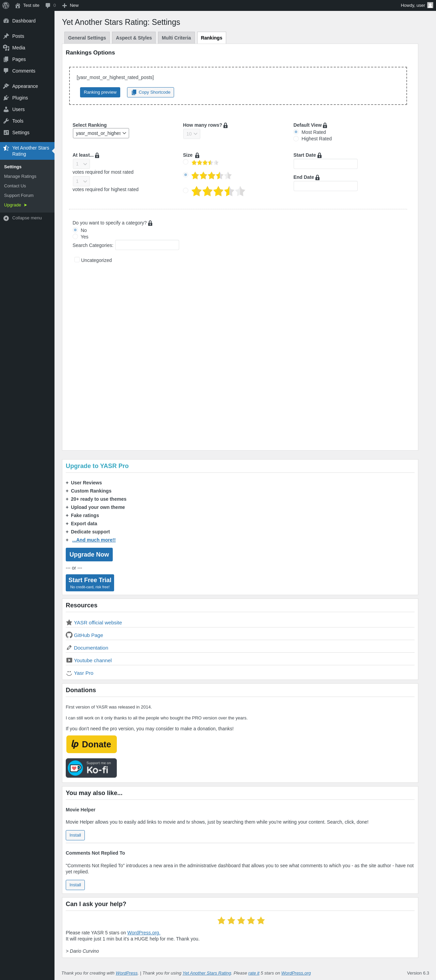Open the How many rows dropdown
The image size is (436, 980).
tap(192, 134)
